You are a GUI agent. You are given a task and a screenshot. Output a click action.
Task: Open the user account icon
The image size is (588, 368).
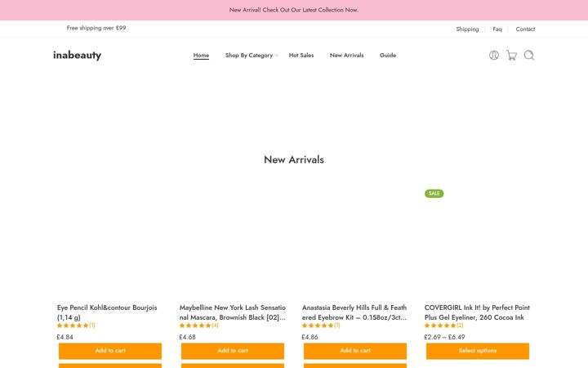tap(494, 56)
